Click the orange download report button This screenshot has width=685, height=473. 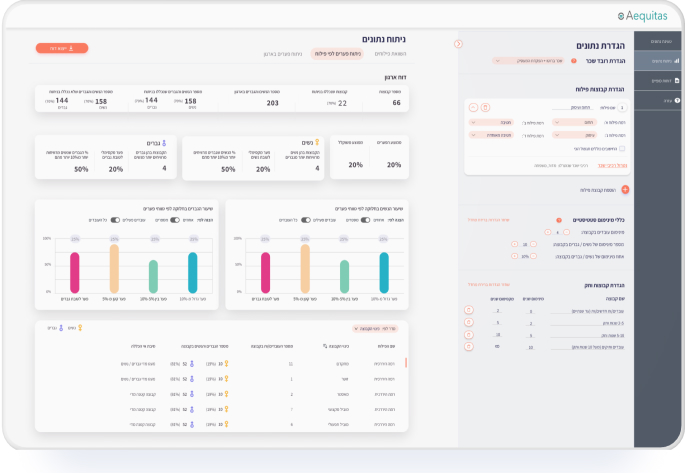[x=62, y=48]
